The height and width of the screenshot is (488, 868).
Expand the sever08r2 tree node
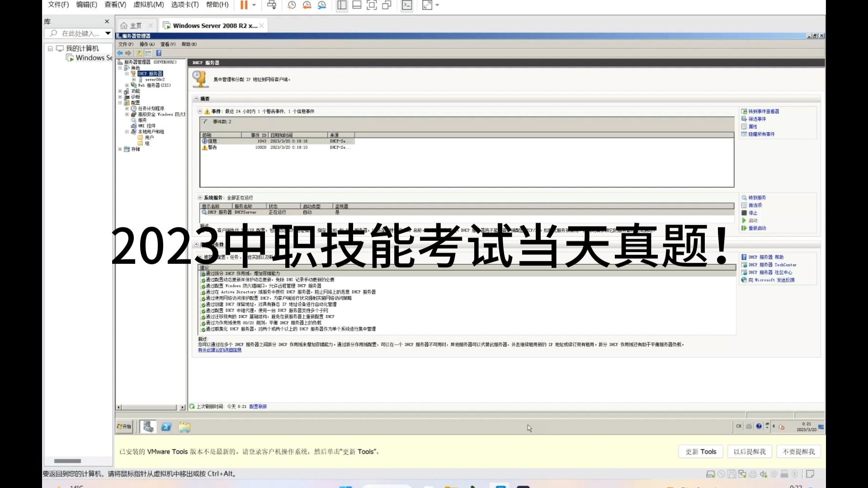point(134,80)
